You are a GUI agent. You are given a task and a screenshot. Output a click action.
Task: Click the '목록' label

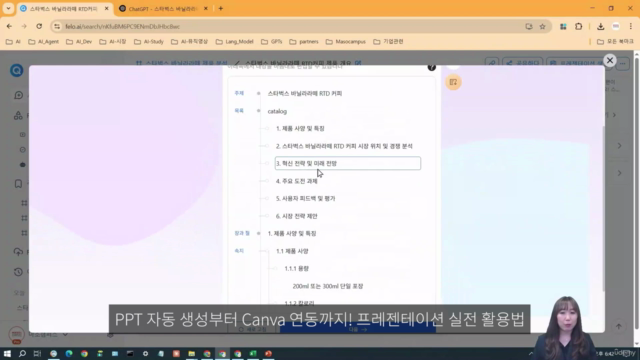pyautogui.click(x=239, y=111)
